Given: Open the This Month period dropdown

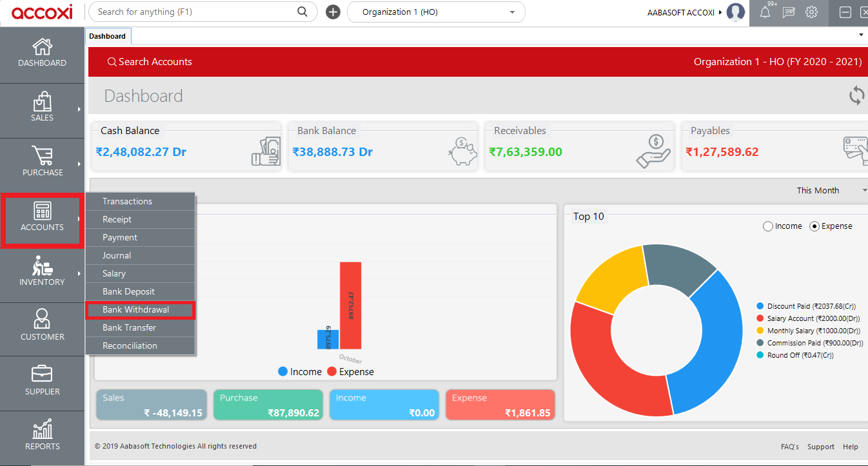Looking at the screenshot, I should pyautogui.click(x=832, y=190).
